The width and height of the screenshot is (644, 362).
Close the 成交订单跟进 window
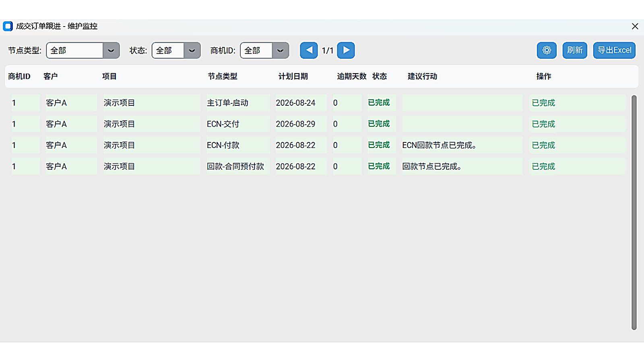point(635,26)
